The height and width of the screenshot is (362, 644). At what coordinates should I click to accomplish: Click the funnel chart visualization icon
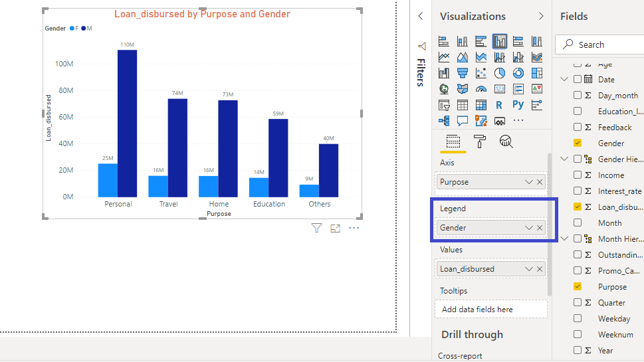pos(463,73)
